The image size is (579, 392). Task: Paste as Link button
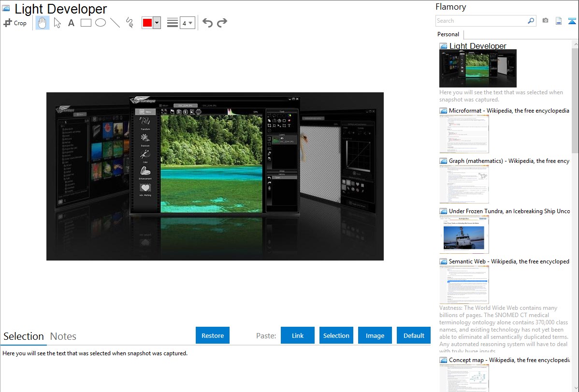tap(298, 335)
